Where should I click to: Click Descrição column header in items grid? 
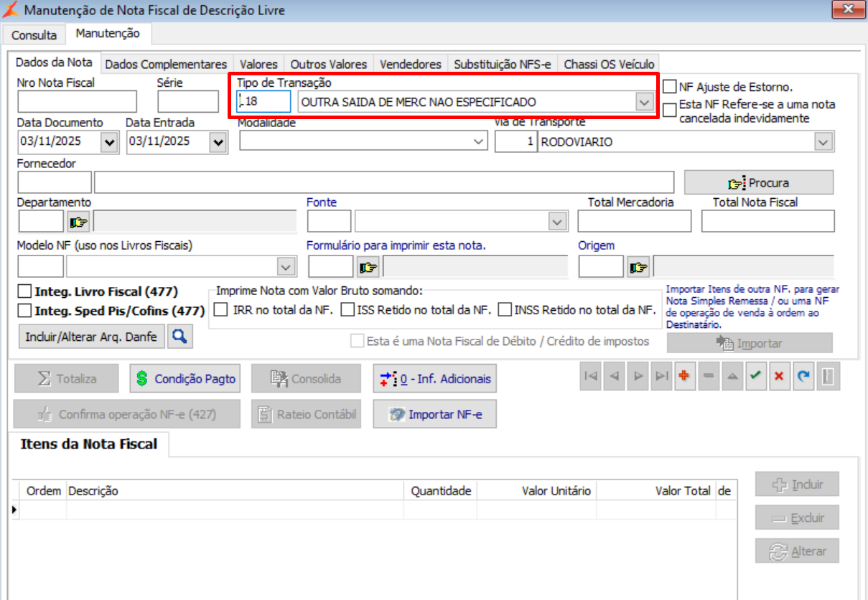[x=235, y=491]
